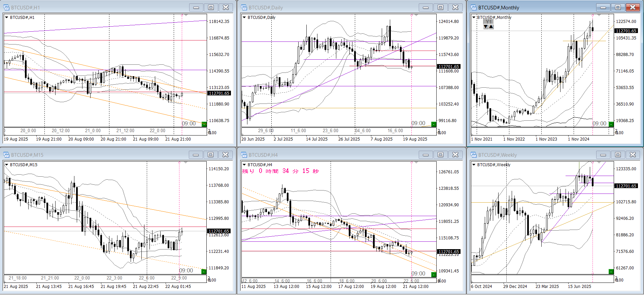644x295 pixels.
Task: Click the chart icon in the BTCUSD#,Daily title bar
Action: point(244,7)
